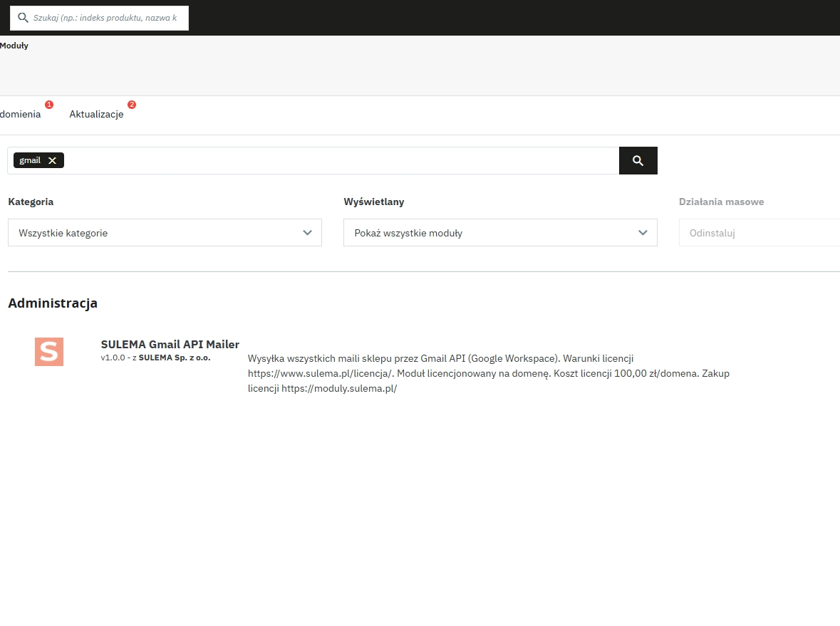Click the SULEMA Gmail API Mailer module title
The image size is (840, 626).
pos(170,344)
